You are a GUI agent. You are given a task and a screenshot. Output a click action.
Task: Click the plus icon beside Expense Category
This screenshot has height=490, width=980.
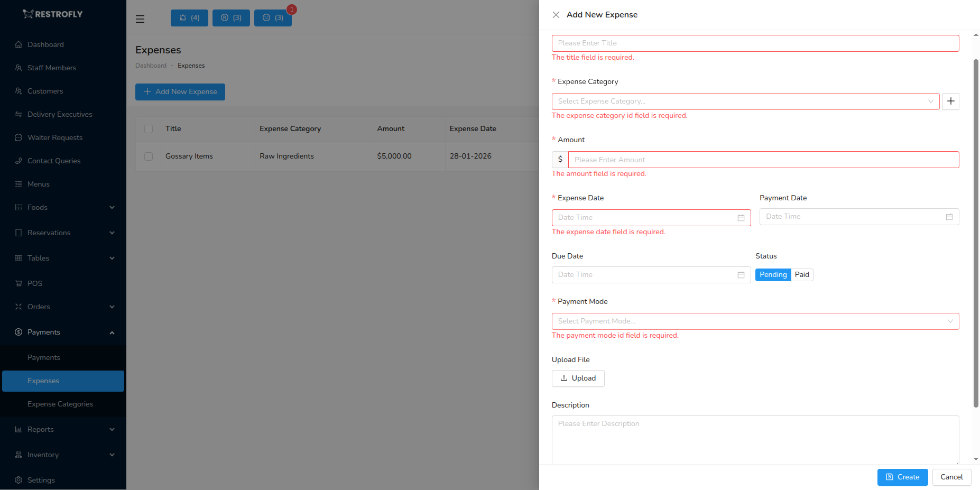(x=950, y=101)
